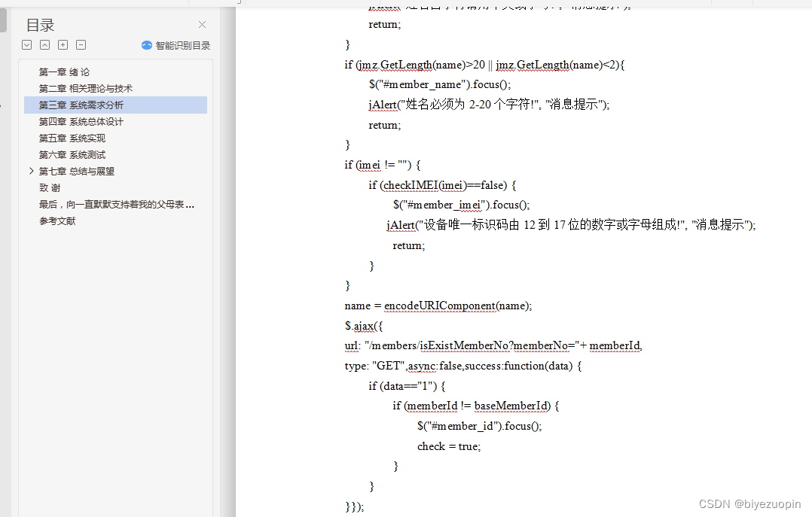
Task: Click the code line name = encodeURIComponent(name);
Action: click(438, 306)
